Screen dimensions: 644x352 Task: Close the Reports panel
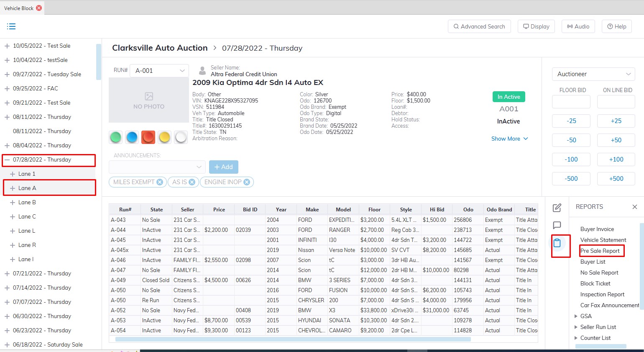point(634,207)
